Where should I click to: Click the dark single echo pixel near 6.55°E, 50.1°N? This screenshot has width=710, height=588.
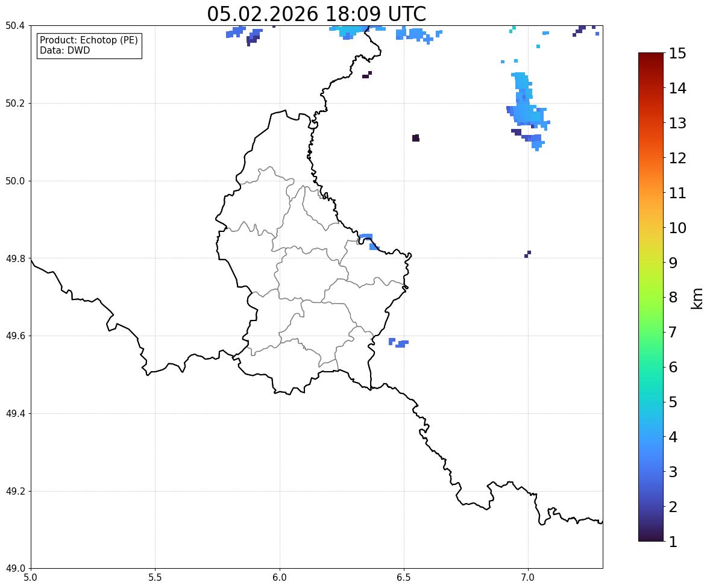(416, 138)
